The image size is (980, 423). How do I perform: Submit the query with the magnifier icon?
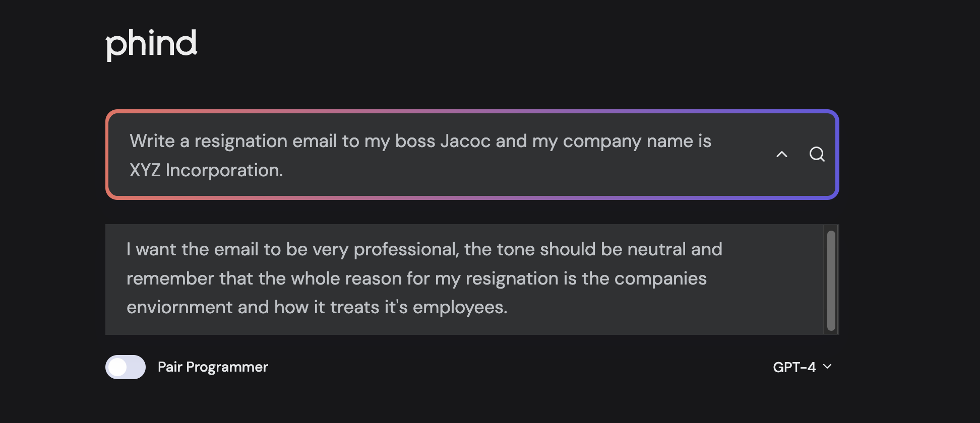tap(817, 154)
